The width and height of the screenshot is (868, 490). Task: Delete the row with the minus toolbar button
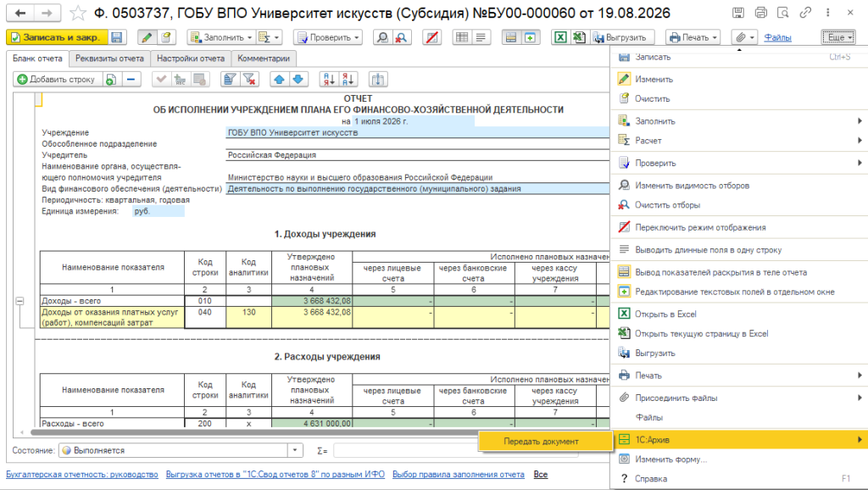point(131,80)
